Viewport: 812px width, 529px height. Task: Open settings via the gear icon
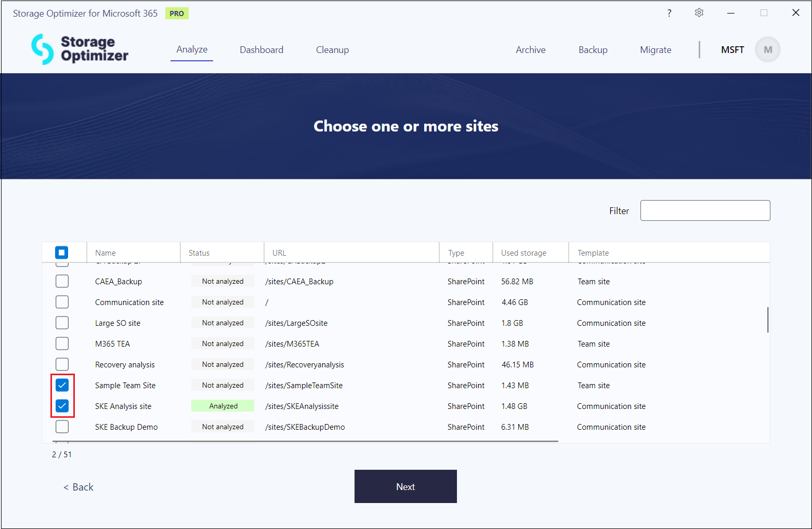coord(699,13)
